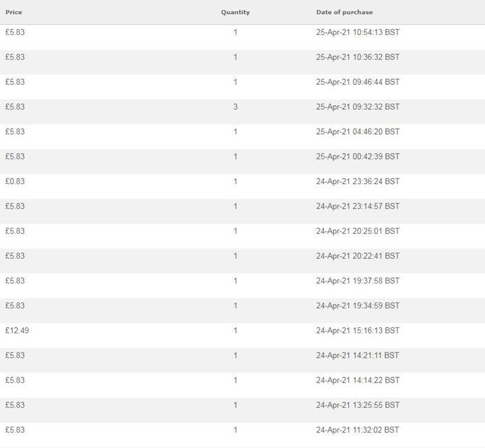Click the date 24-Apr-21 15:16:13 BST
The width and height of the screenshot is (485, 448).
click(358, 330)
